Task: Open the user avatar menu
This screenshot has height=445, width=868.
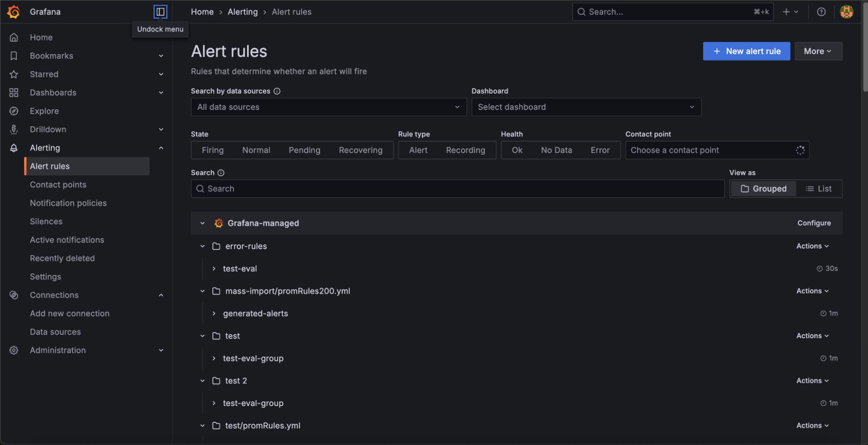Action: click(x=846, y=12)
